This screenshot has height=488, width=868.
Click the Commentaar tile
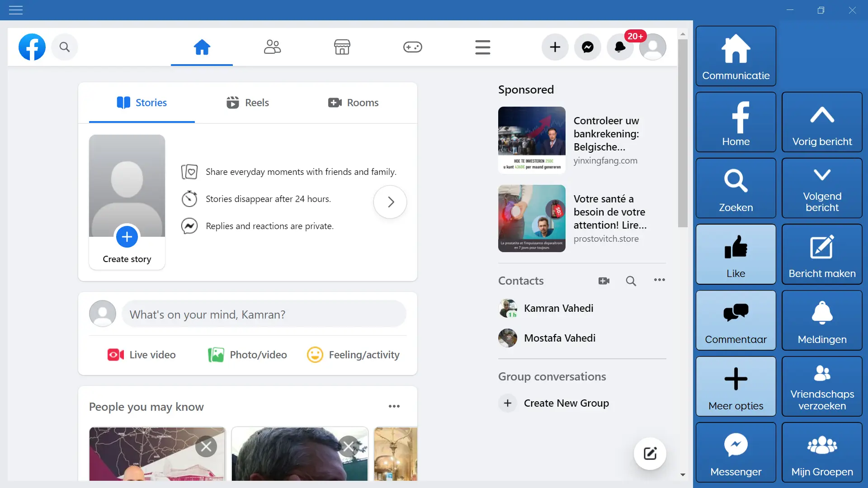click(736, 320)
